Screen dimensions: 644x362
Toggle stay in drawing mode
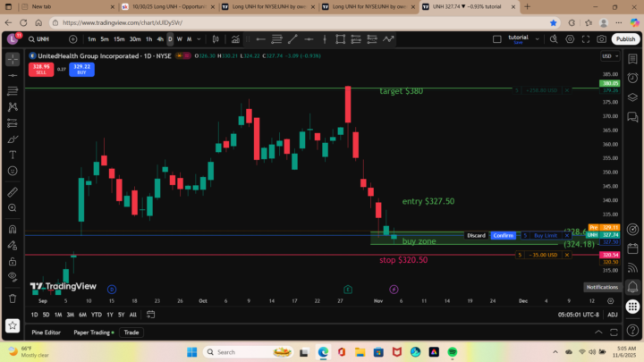point(13,246)
